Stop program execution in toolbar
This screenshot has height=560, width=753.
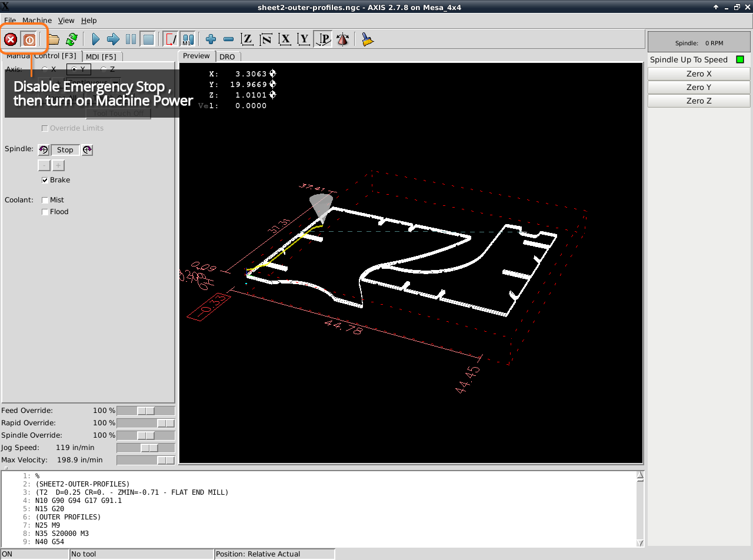pos(149,39)
